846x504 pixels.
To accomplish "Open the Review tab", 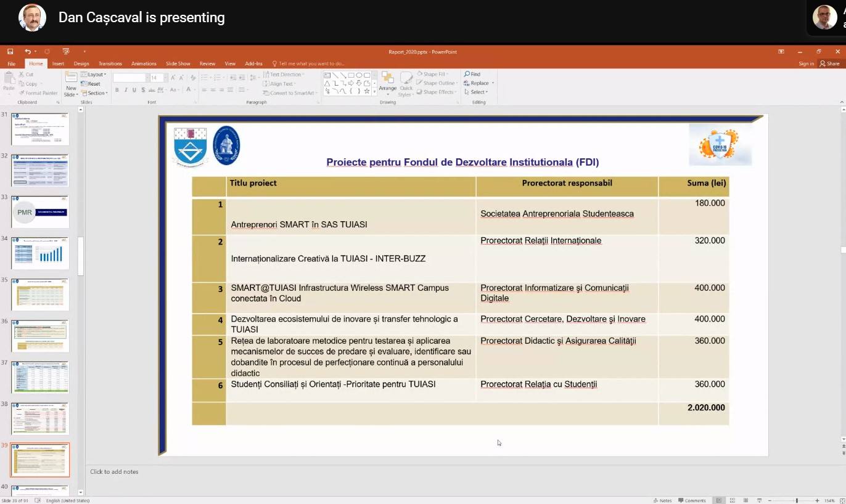I will pyautogui.click(x=207, y=63).
